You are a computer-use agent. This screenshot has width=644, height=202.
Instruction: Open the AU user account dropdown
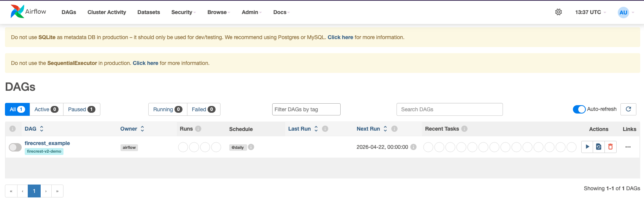626,12
